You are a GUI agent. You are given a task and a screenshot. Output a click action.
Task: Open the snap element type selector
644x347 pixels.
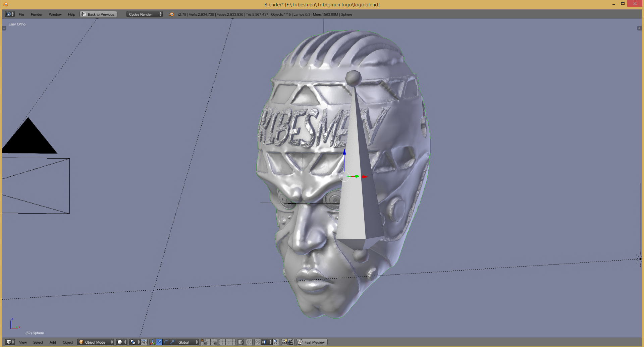(267, 342)
